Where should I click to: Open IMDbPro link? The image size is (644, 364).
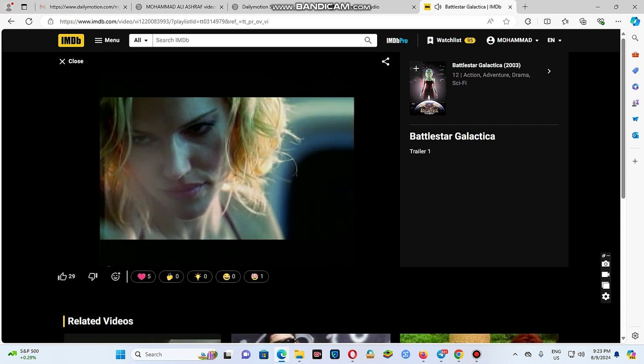point(397,40)
